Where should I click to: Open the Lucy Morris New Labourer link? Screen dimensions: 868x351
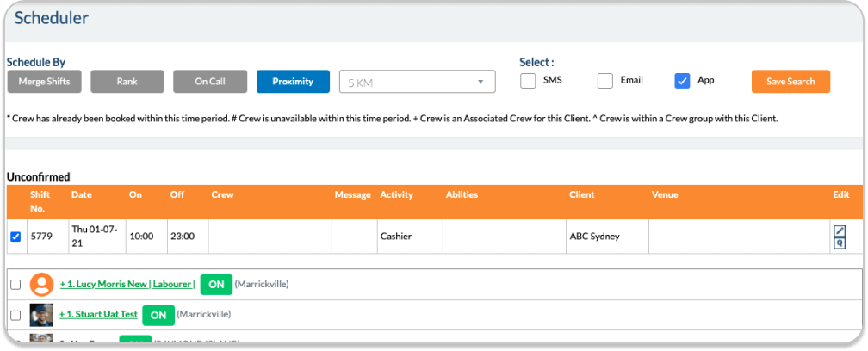[x=127, y=284]
